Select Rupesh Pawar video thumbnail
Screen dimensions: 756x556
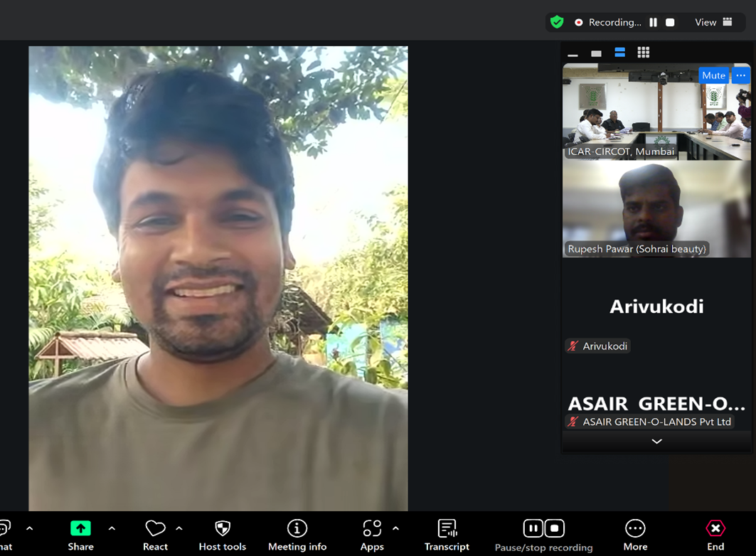click(x=656, y=209)
